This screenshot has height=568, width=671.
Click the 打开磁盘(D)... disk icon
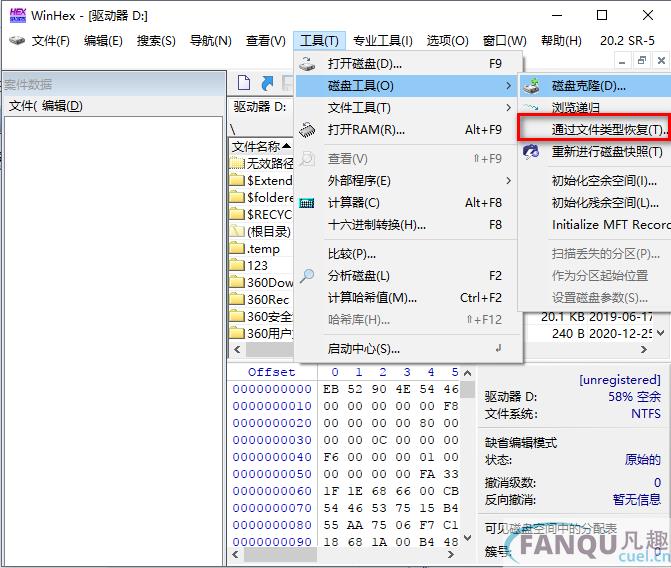307,64
